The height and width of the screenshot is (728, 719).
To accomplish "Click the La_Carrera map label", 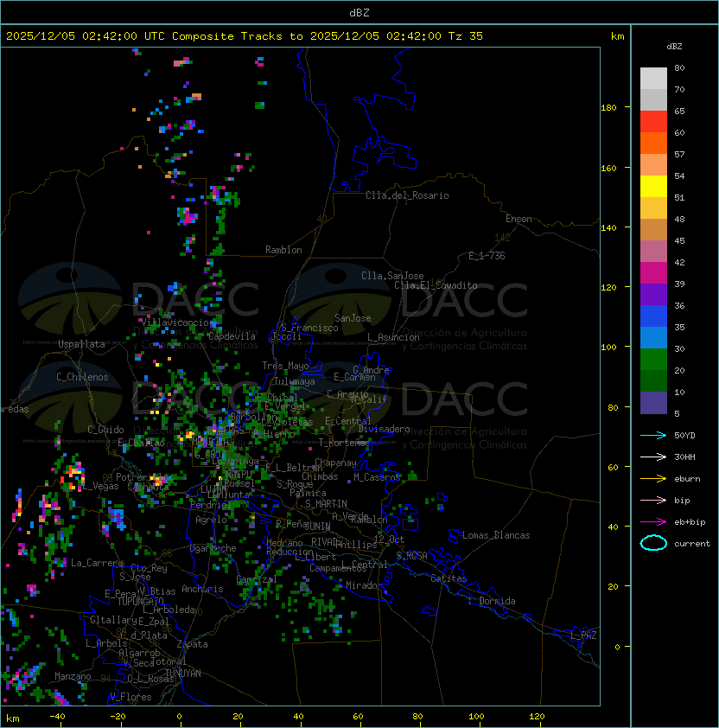I will point(97,563).
